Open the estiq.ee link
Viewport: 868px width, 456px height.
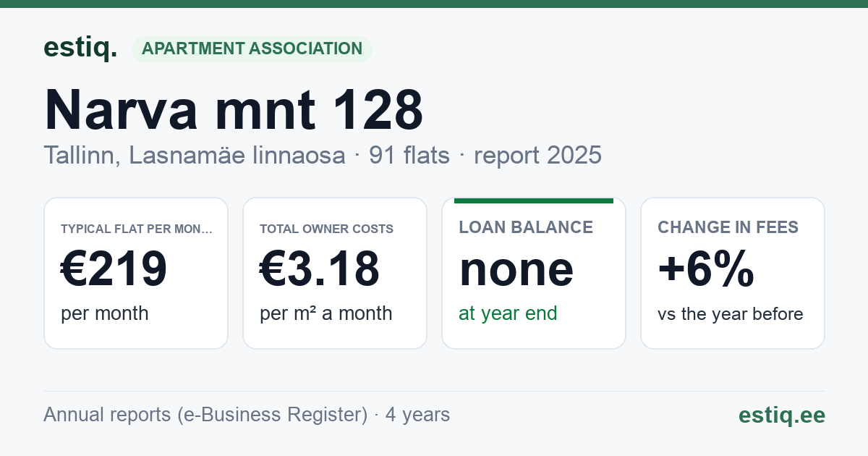(782, 415)
